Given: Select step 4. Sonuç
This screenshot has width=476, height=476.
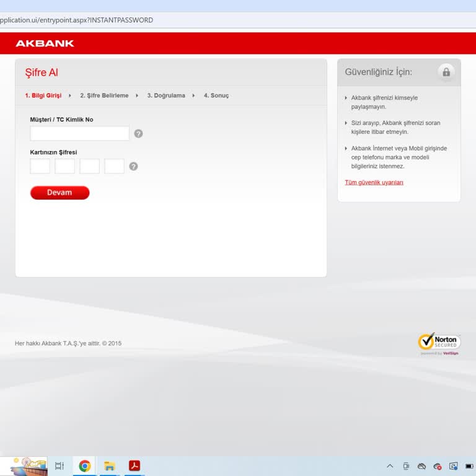Looking at the screenshot, I should [216, 95].
